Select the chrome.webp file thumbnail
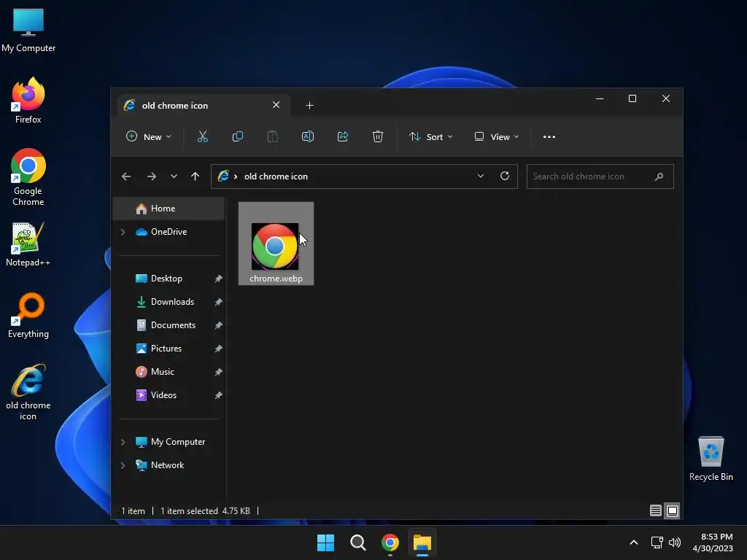Viewport: 747px width, 560px height. [x=276, y=244]
